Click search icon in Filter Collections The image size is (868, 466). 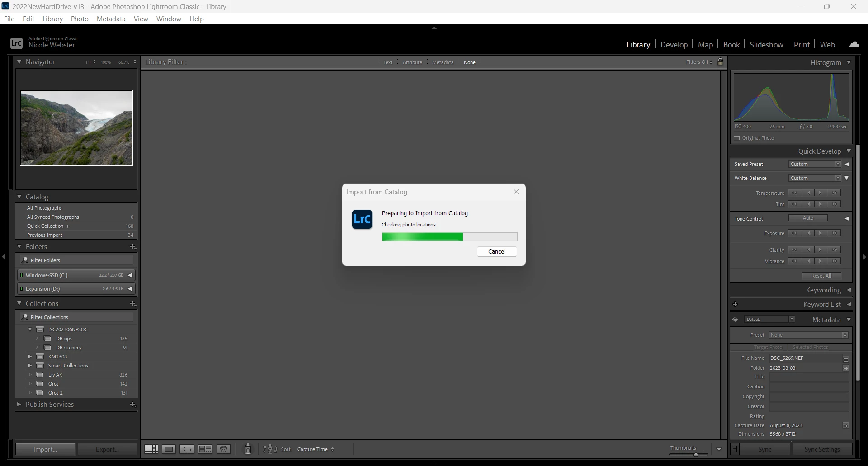[25, 317]
